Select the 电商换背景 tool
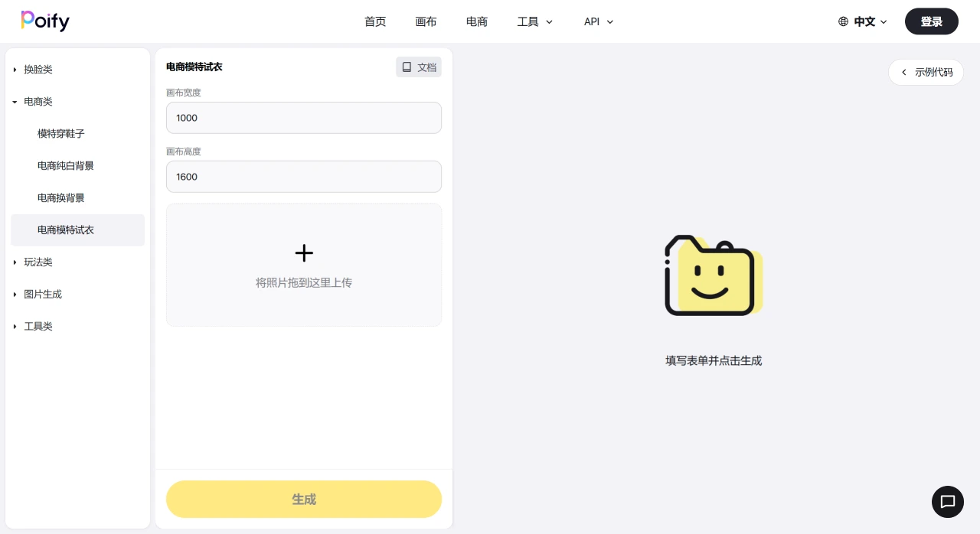The height and width of the screenshot is (534, 980). 60,197
